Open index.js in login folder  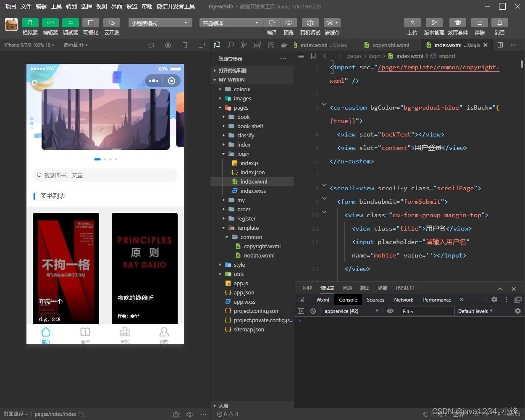[249, 163]
